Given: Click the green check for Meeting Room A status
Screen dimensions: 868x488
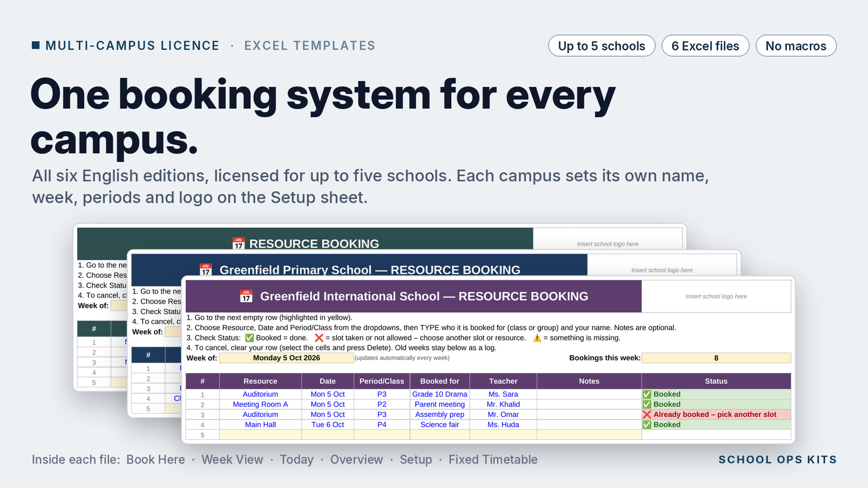Looking at the screenshot, I should pos(647,404).
